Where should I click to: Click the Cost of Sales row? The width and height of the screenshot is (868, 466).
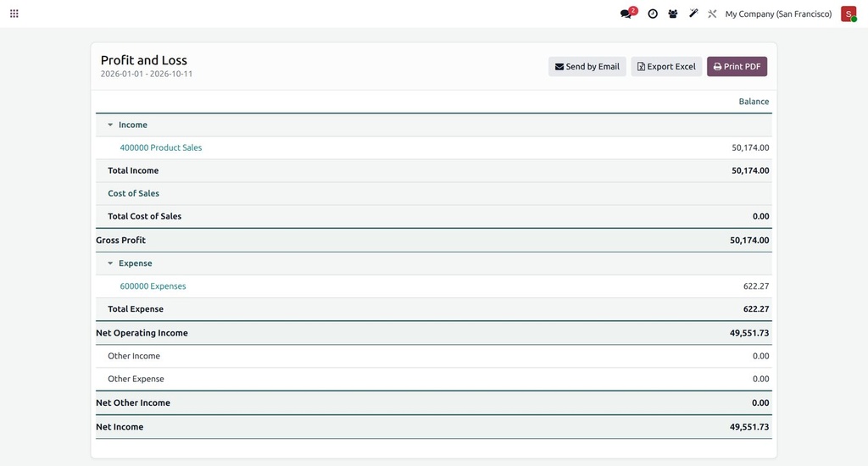(x=433, y=194)
